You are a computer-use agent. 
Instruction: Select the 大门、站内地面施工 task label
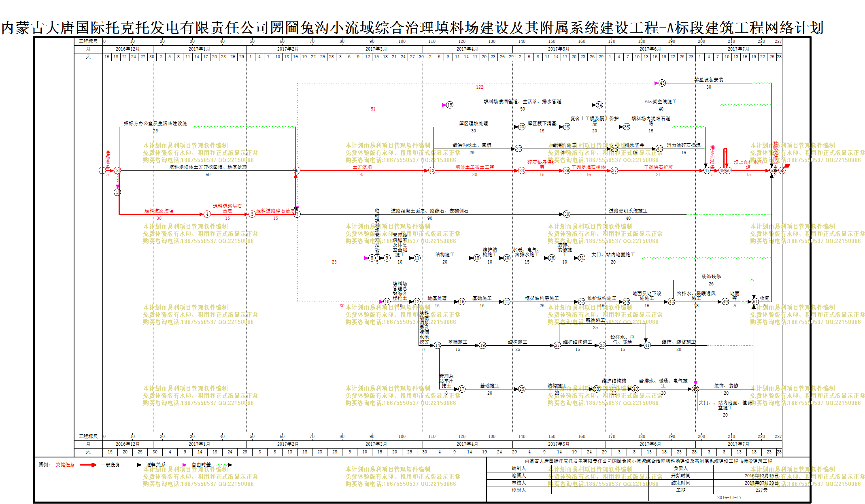point(613,255)
